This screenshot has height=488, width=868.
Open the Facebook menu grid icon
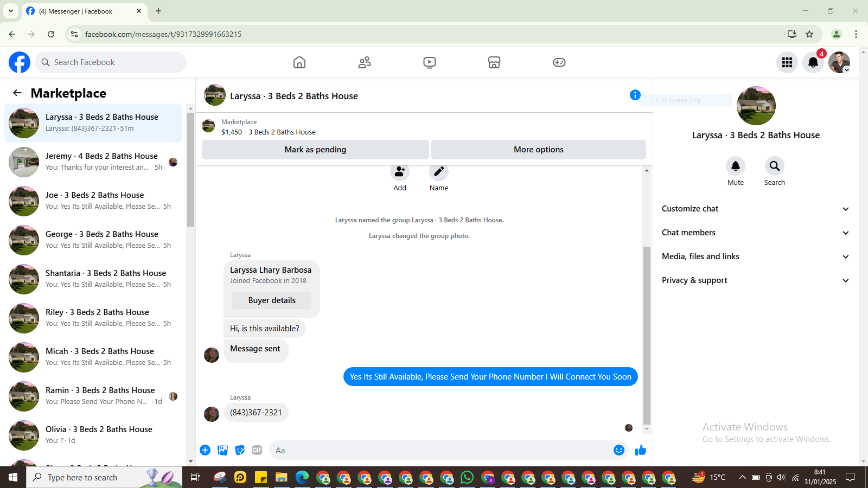coord(787,62)
